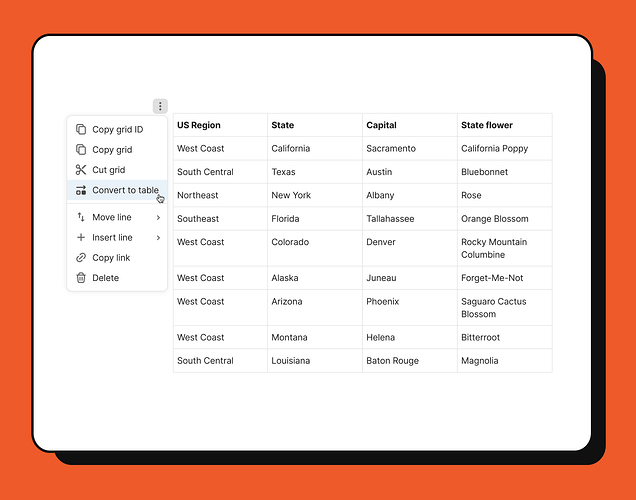Click South Central in the Louisiana row
The width and height of the screenshot is (636, 500).
[220, 361]
